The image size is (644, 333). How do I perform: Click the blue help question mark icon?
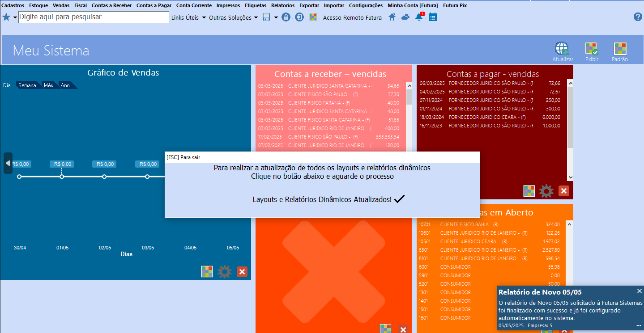(x=638, y=17)
